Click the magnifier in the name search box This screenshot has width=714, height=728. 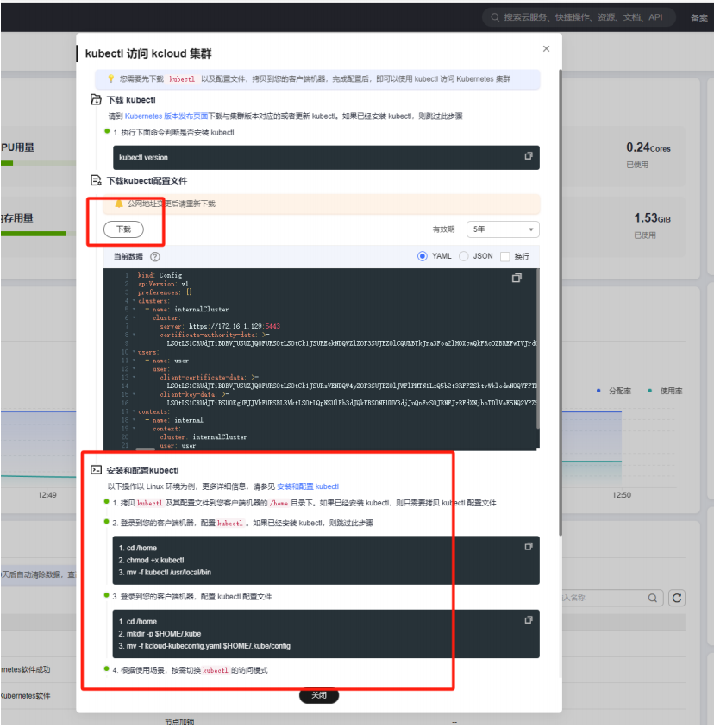[652, 598]
